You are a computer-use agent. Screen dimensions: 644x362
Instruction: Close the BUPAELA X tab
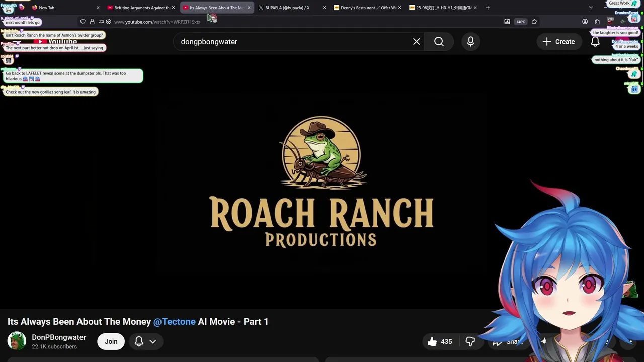[324, 8]
